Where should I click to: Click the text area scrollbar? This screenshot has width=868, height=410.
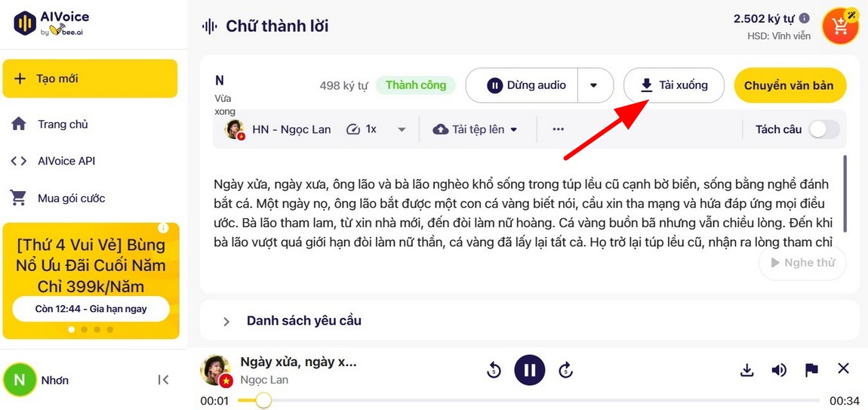845,194
